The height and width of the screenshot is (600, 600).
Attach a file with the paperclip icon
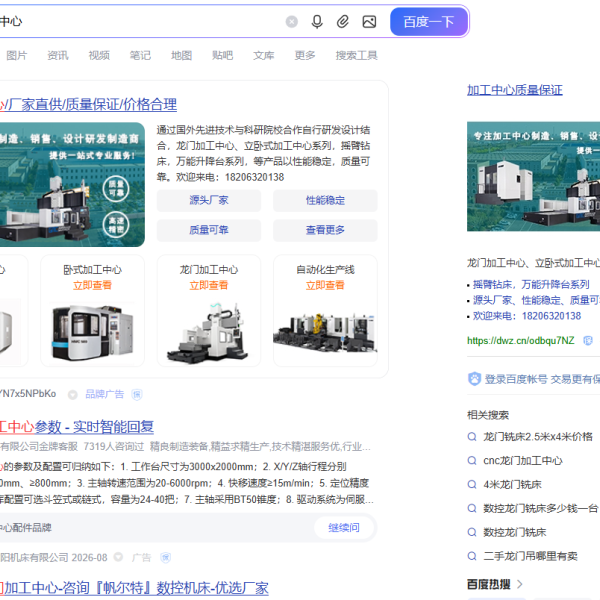[342, 22]
